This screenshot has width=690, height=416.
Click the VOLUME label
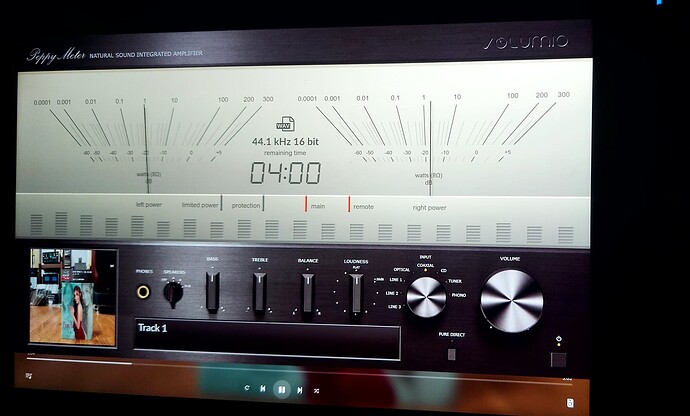pos(510,259)
